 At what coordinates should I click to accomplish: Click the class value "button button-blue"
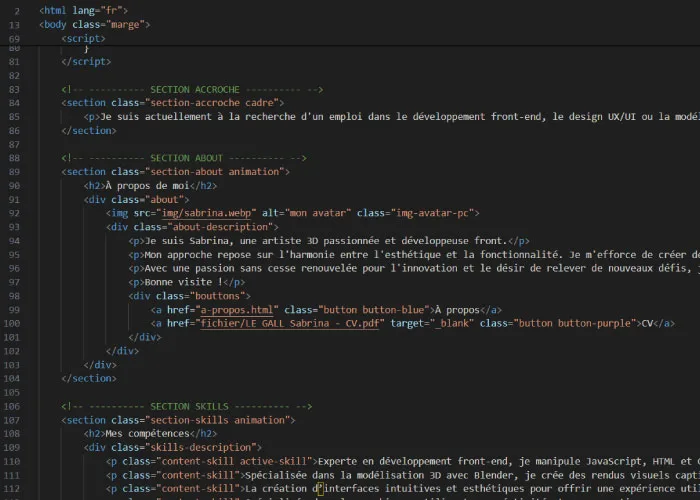click(373, 310)
